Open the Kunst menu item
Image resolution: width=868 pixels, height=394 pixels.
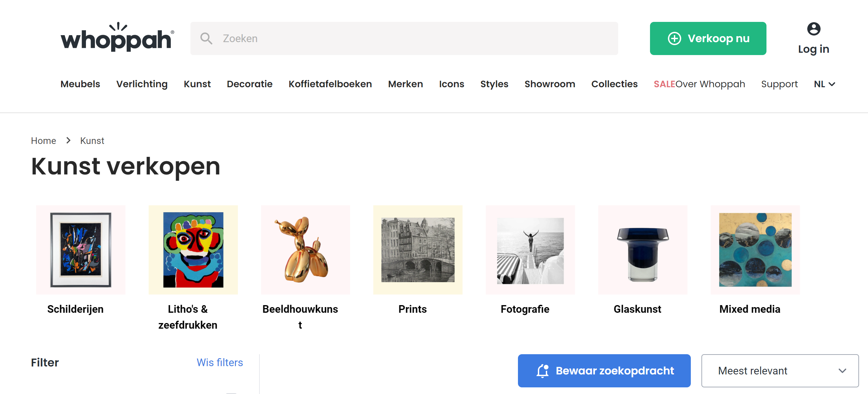(197, 84)
